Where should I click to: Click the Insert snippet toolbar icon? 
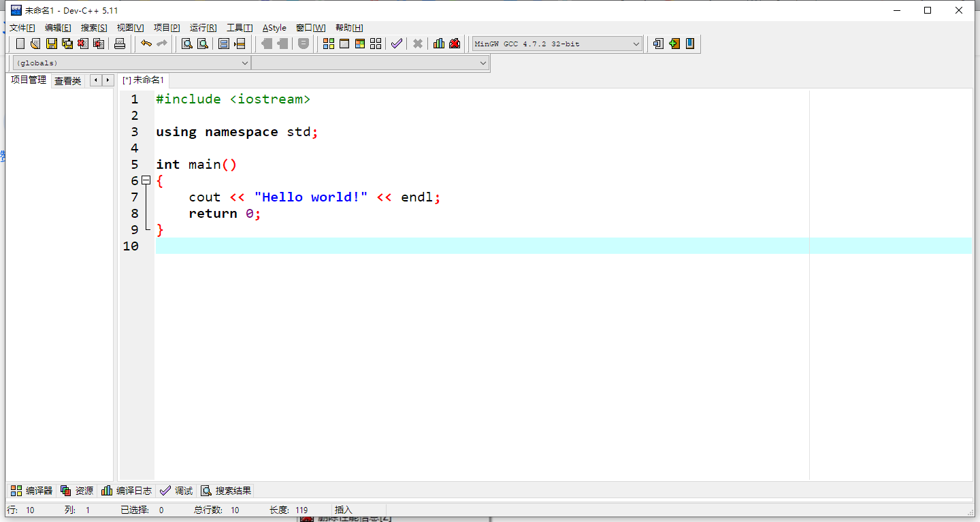tap(658, 44)
